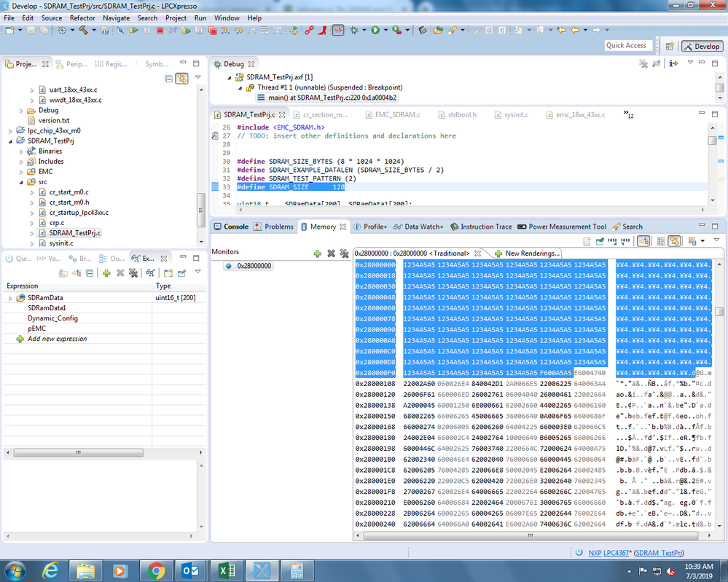Click the Open Perspective icon
This screenshot has height=582, width=728.
click(670, 46)
